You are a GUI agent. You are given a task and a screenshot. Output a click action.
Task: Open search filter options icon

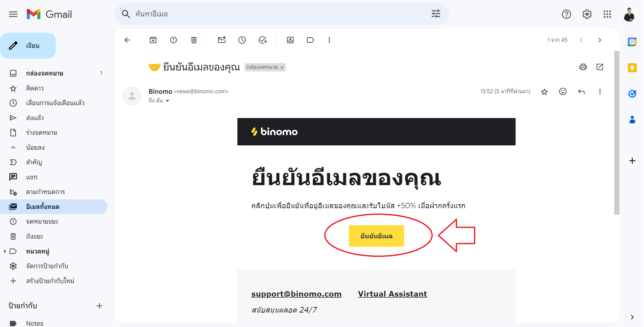(436, 14)
